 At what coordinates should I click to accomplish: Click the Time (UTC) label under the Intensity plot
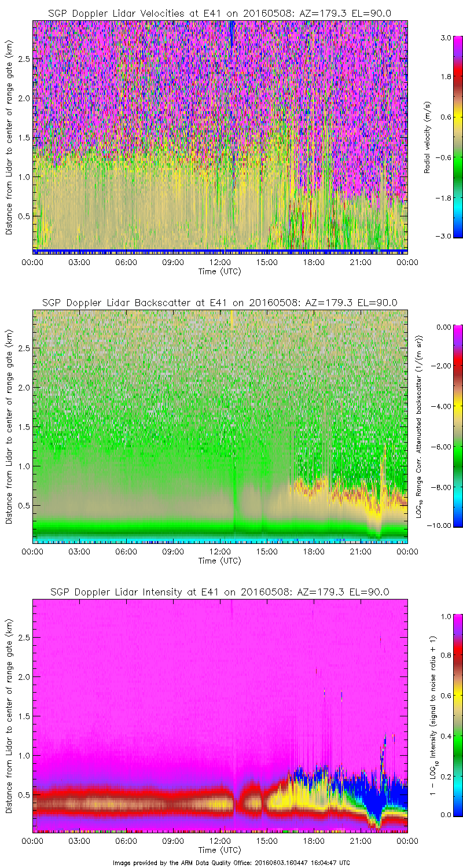pyautogui.click(x=220, y=849)
